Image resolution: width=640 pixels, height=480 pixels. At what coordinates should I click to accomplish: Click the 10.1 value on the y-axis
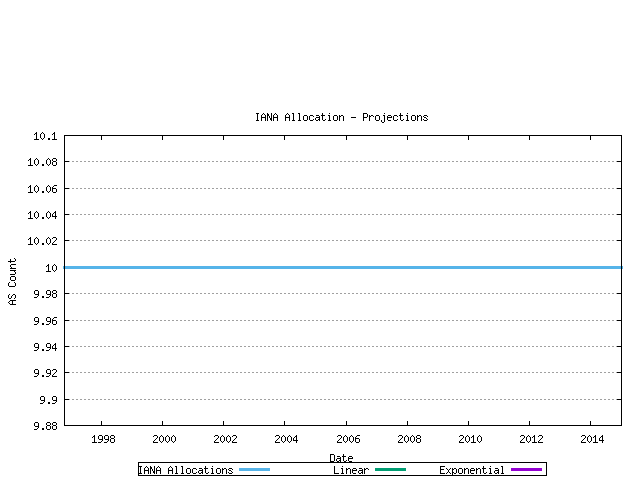46,136
